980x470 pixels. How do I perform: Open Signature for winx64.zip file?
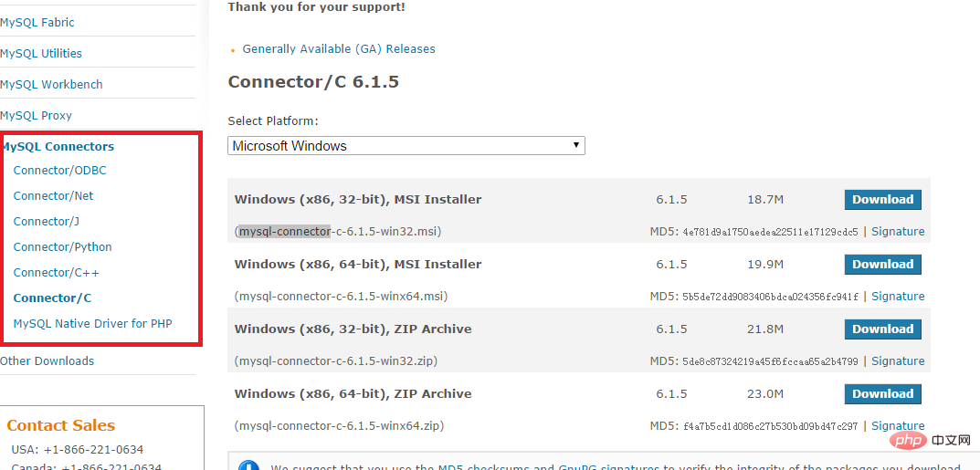tap(898, 426)
